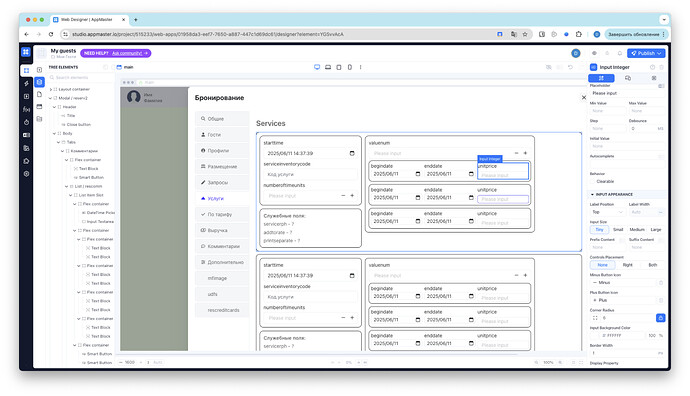Viewport: 690px width, 396px height.
Task: Click the calendar icon in first starttime field
Action: (352, 153)
